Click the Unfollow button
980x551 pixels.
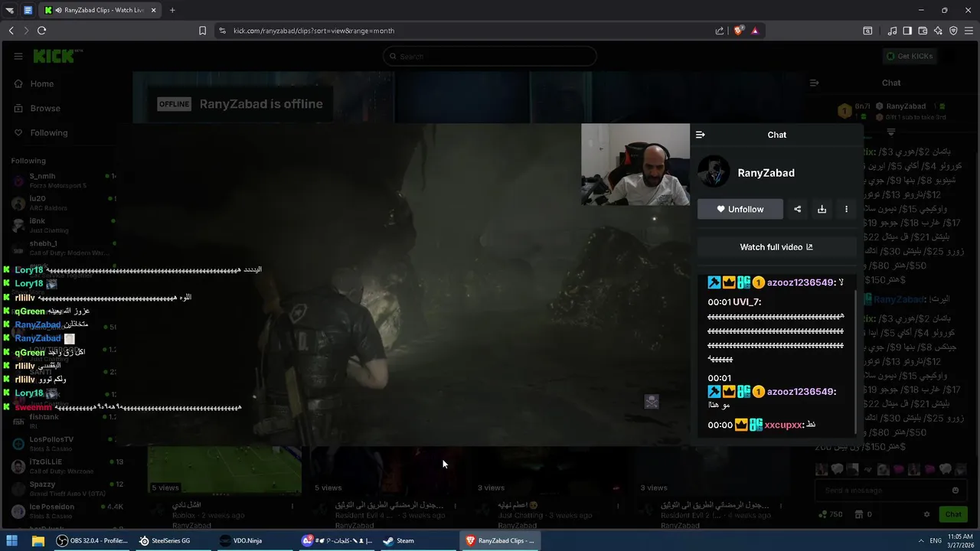click(740, 209)
